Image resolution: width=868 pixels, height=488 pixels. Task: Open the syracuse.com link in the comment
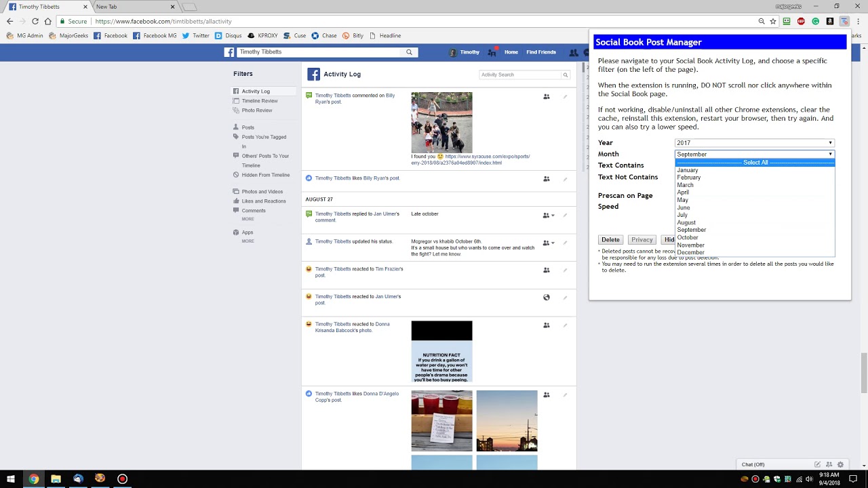pos(470,160)
